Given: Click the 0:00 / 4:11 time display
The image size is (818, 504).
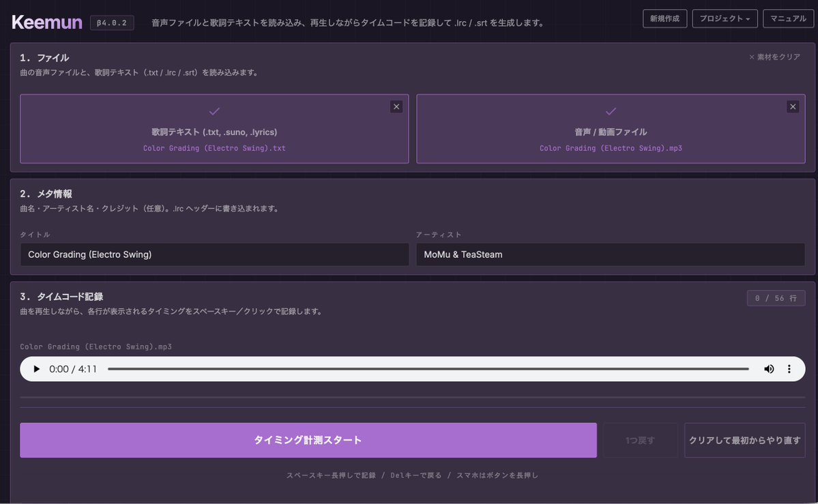Looking at the screenshot, I should click(x=73, y=369).
